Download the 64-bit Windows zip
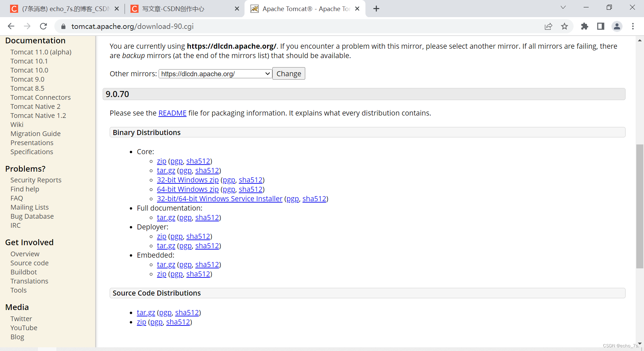This screenshot has width=644, height=351. click(x=188, y=189)
